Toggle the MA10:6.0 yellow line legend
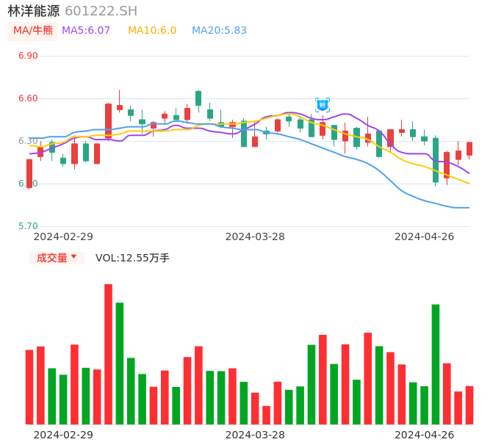 (x=152, y=31)
